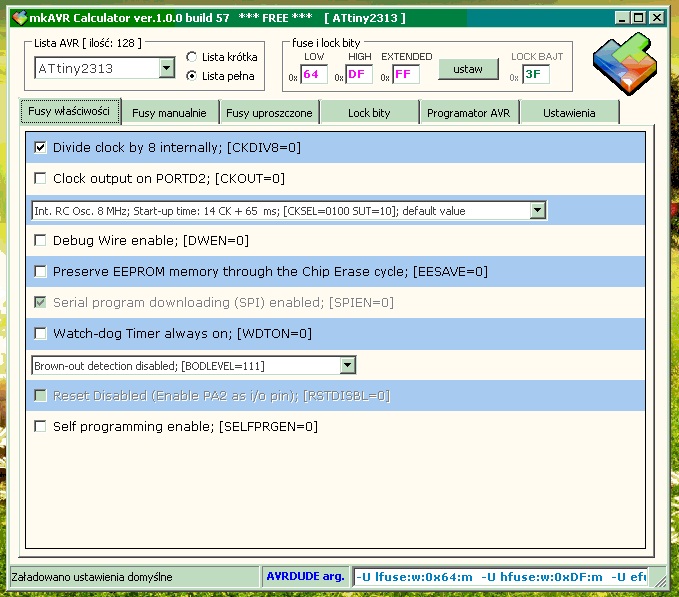Click the HIGH fuse field showing DF
Image resolution: width=679 pixels, height=597 pixels.
(359, 74)
